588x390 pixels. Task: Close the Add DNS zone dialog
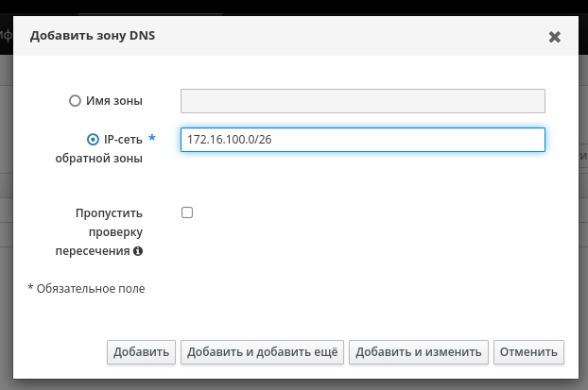554,37
